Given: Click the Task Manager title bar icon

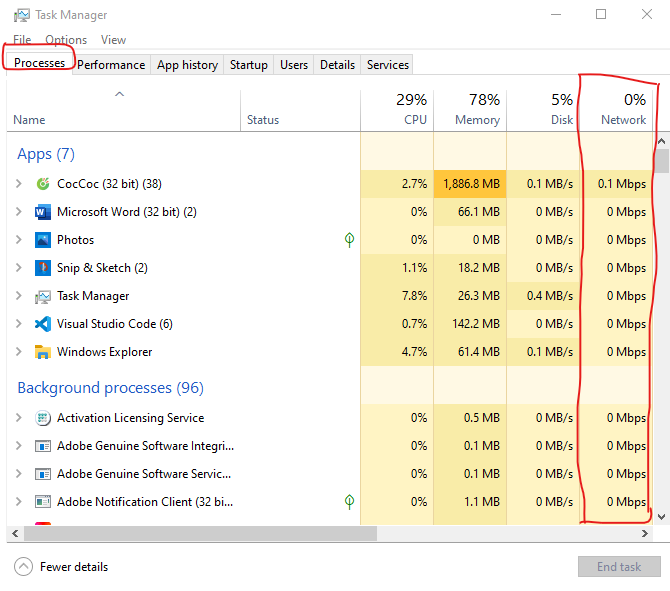Looking at the screenshot, I should pyautogui.click(x=21, y=15).
